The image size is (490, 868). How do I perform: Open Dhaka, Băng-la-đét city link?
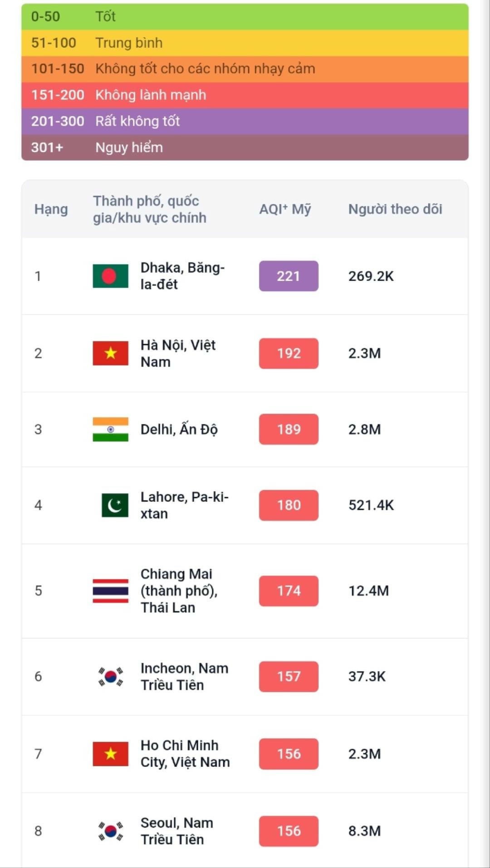182,276
